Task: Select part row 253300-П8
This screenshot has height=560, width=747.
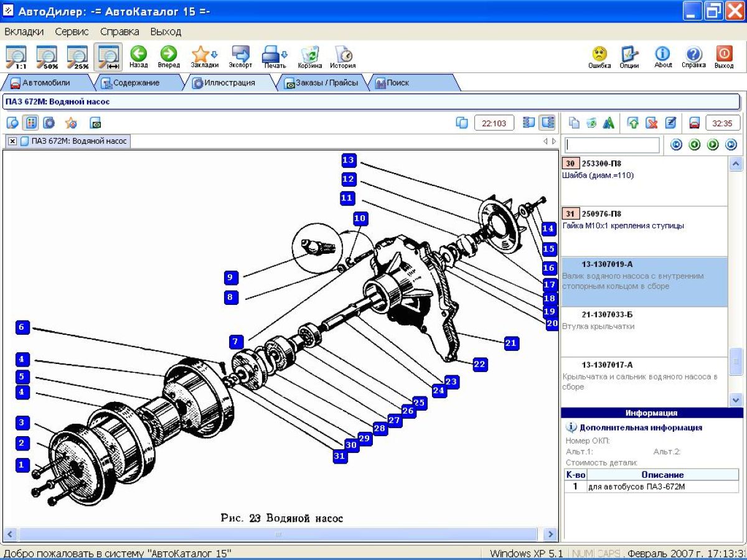Action: 644,181
